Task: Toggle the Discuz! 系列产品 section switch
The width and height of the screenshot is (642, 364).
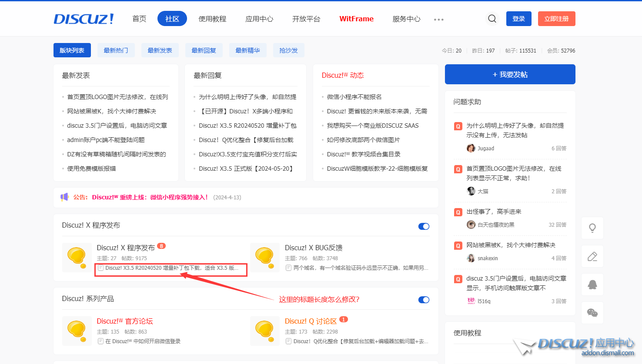Action: coord(424,300)
